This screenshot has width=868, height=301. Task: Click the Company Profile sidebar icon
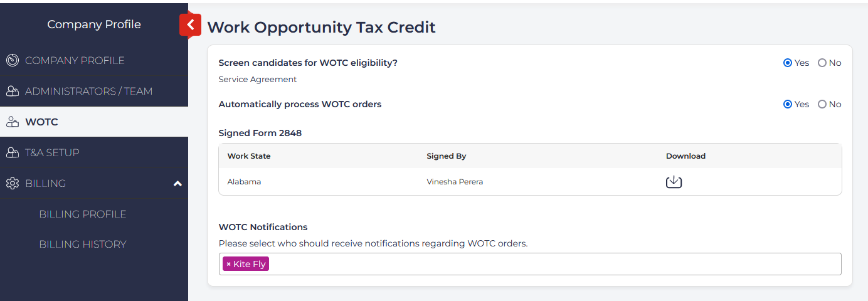13,60
